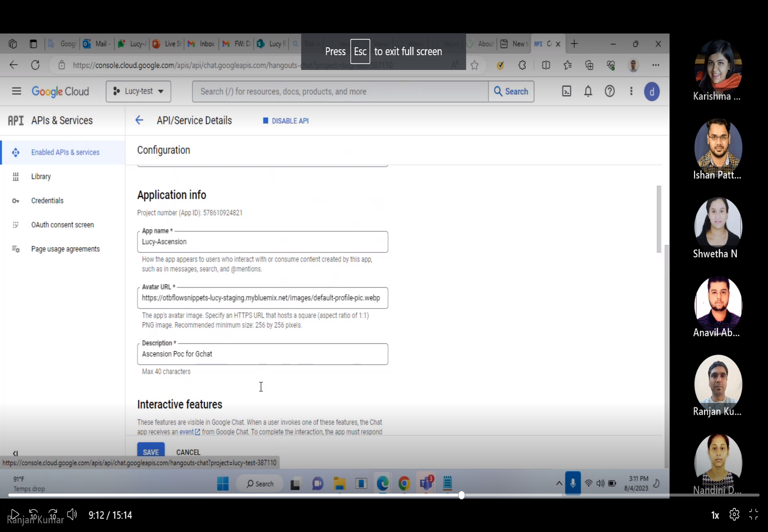Skip forward 10 seconds in video
Image resolution: width=768 pixels, height=532 pixels.
53,515
